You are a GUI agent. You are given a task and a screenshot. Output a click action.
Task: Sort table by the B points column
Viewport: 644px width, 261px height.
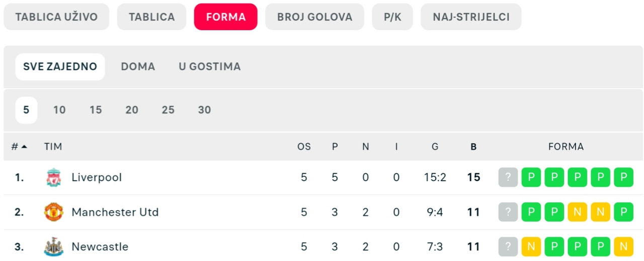[x=473, y=147]
